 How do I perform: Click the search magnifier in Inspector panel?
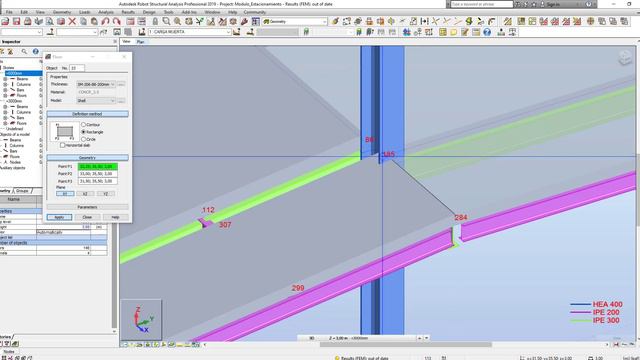tap(24, 51)
